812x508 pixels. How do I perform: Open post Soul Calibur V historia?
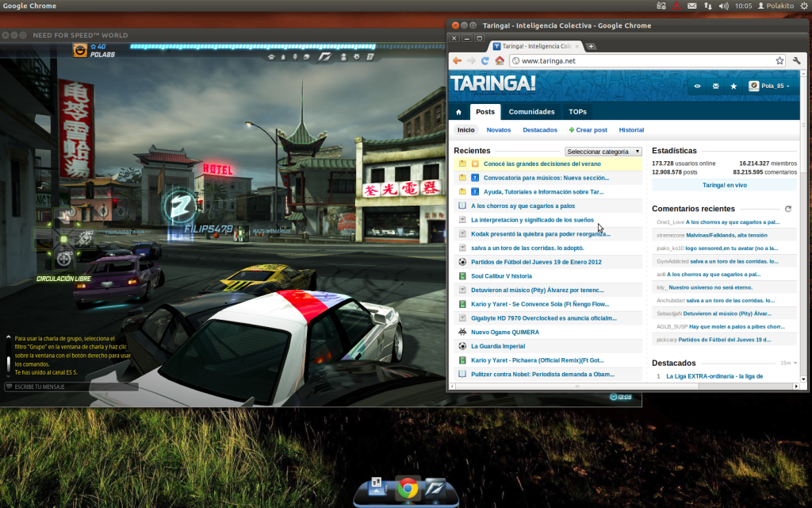501,276
